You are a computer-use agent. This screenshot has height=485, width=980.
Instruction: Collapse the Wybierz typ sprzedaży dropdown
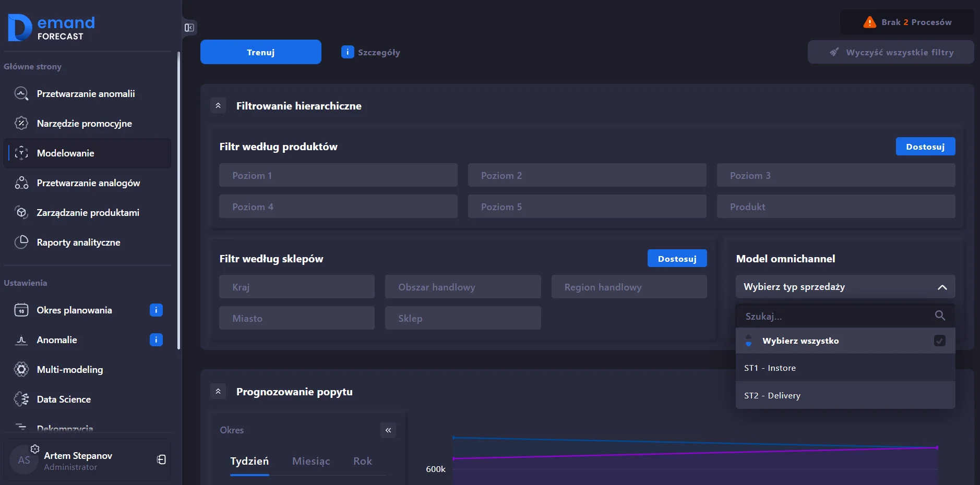click(x=942, y=287)
